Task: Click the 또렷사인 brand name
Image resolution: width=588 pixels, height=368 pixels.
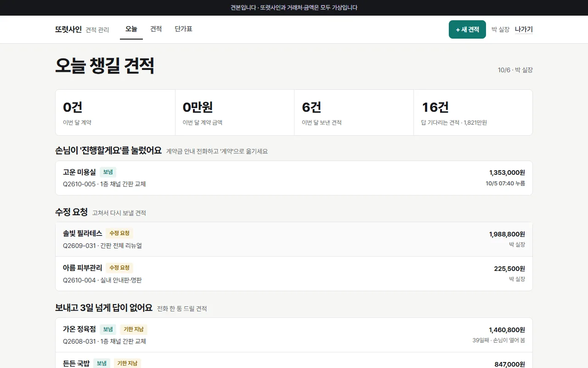Action: tap(68, 29)
